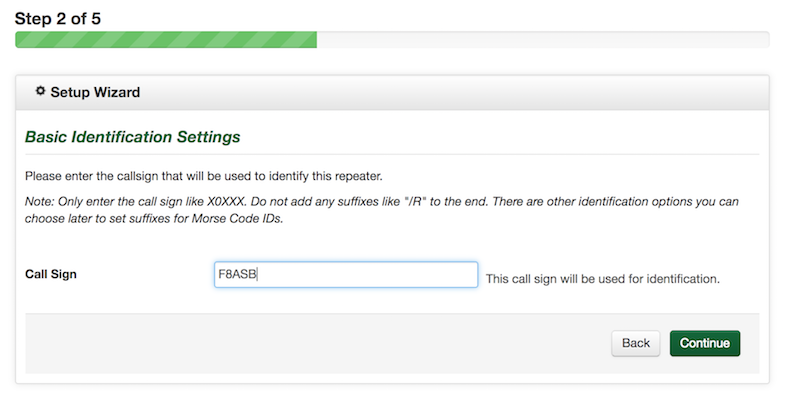
Task: Click the green Continue button
Action: pos(705,343)
